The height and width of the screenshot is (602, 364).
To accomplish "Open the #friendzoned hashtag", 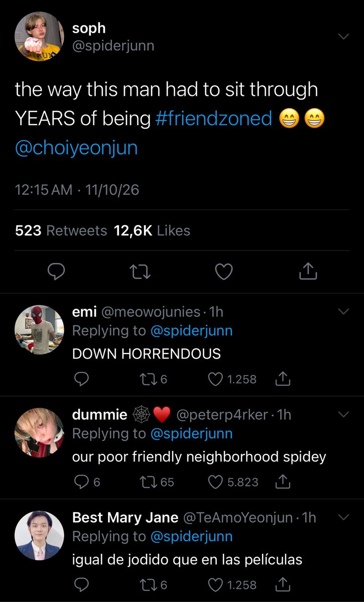I will [x=214, y=118].
